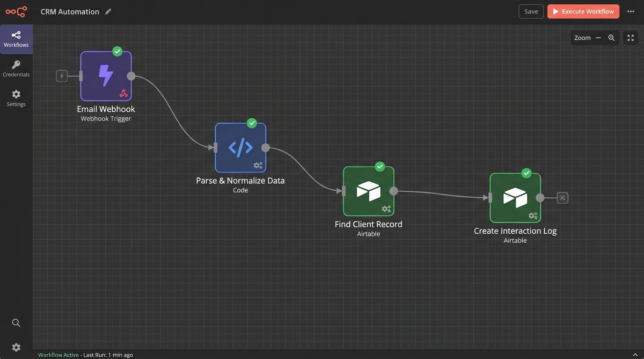The width and height of the screenshot is (644, 359).
Task: Click the Create Interaction Log Airtable icon
Action: 515,197
